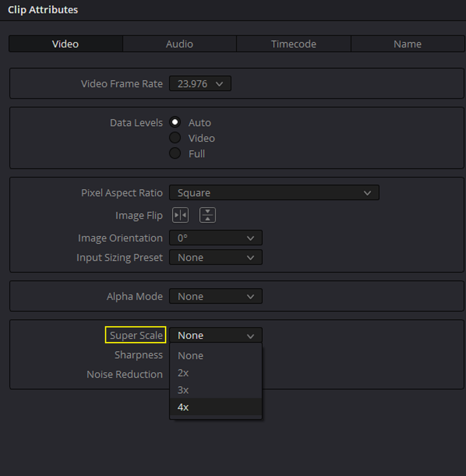
Task: Click the Video Frame Rate label
Action: coord(121,84)
